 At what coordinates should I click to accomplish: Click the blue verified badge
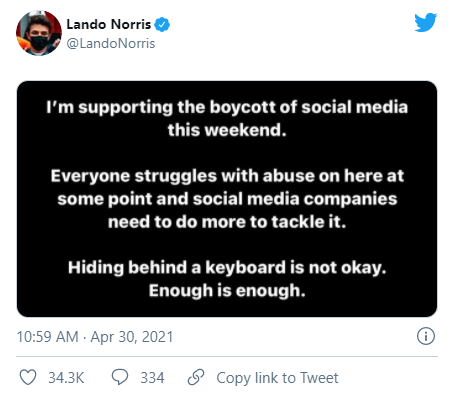(162, 25)
